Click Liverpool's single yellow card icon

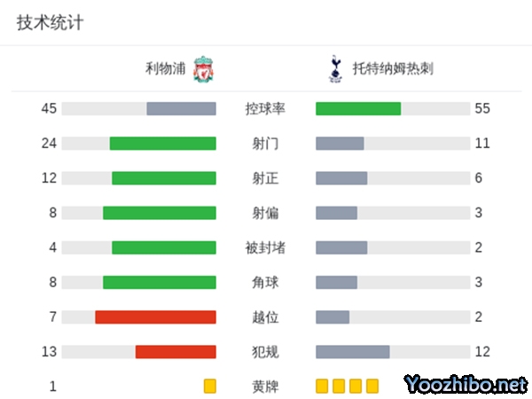(210, 386)
